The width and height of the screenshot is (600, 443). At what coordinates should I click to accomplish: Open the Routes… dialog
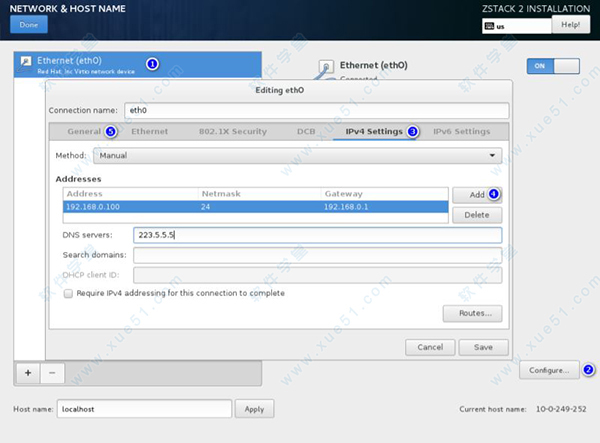(471, 314)
